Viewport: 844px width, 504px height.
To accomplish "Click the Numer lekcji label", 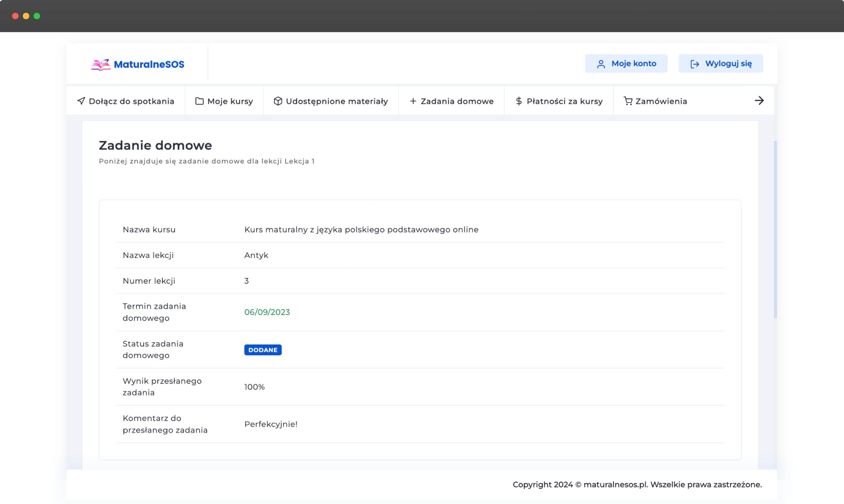I will point(149,281).
